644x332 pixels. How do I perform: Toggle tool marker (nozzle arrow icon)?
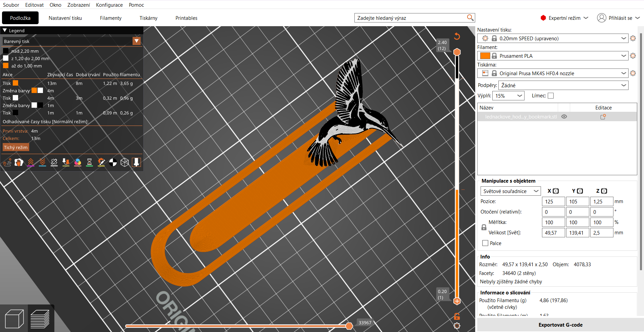point(136,162)
